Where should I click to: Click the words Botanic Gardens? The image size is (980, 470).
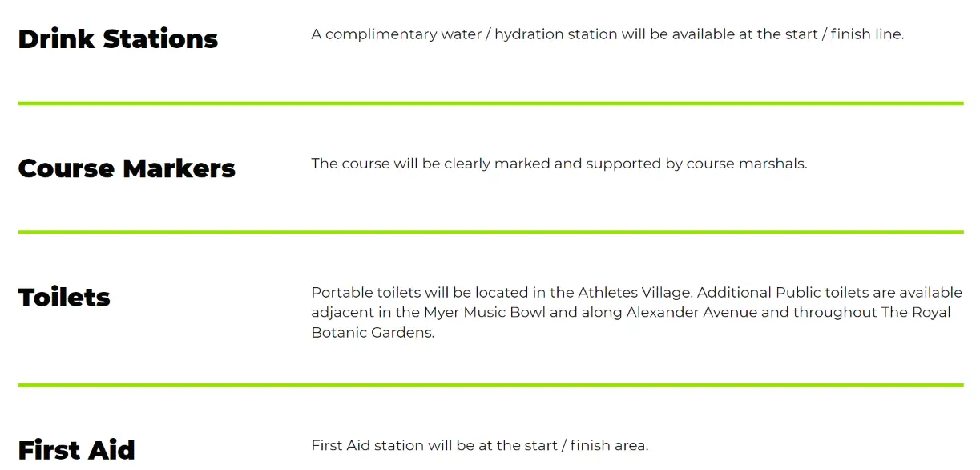click(373, 333)
